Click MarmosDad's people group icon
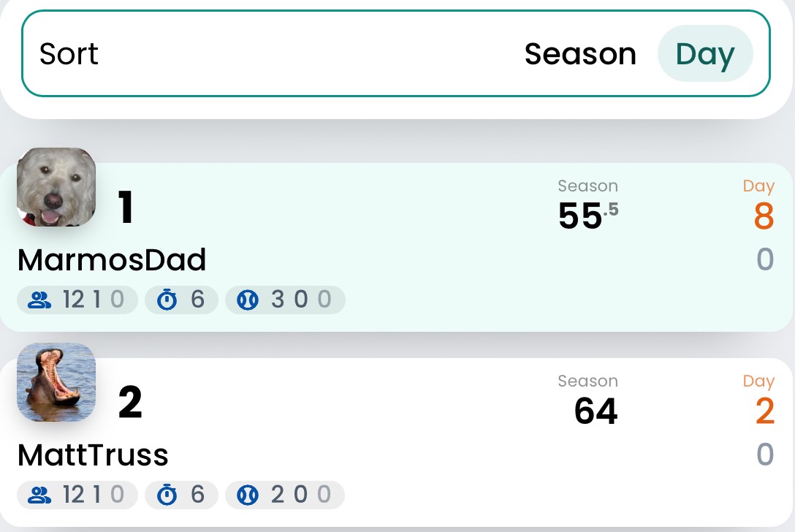The image size is (795, 532). pos(39,300)
